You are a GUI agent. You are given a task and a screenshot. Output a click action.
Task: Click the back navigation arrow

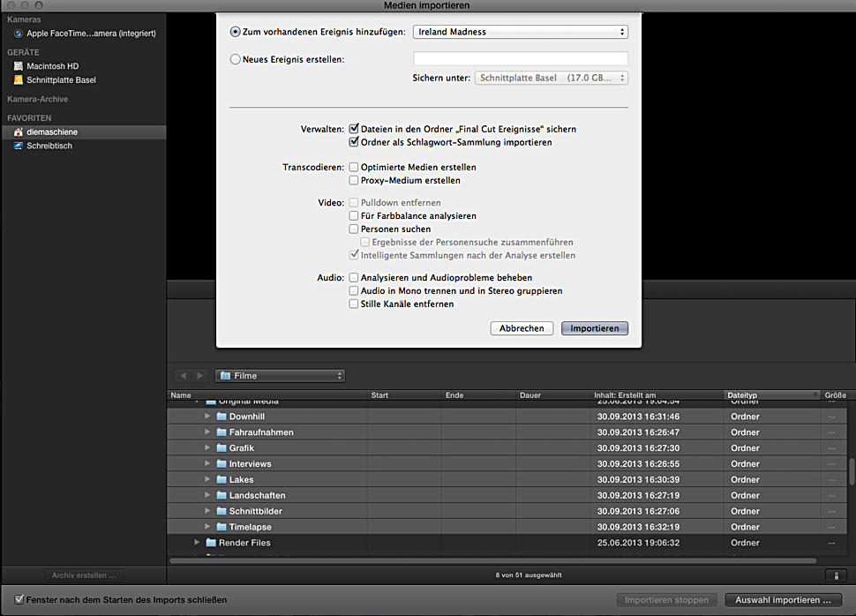pyautogui.click(x=183, y=376)
